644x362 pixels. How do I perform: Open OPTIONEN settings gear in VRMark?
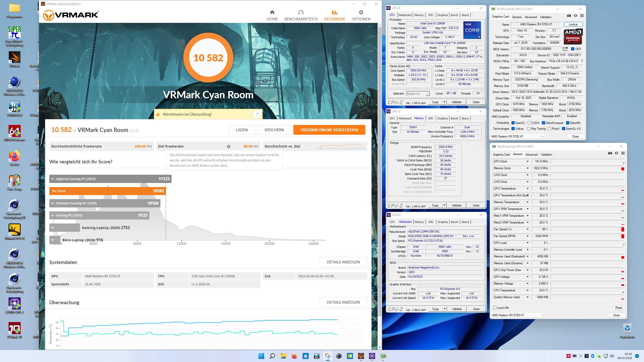(361, 15)
